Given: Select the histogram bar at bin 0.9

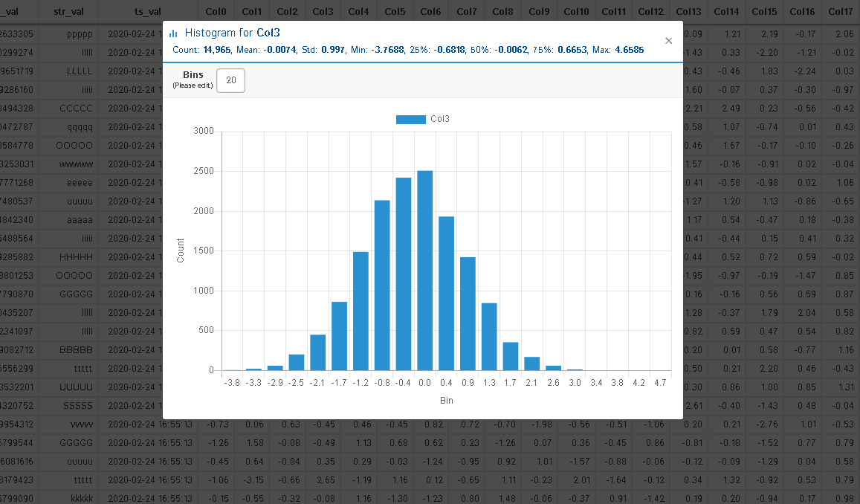Looking at the screenshot, I should click(468, 314).
